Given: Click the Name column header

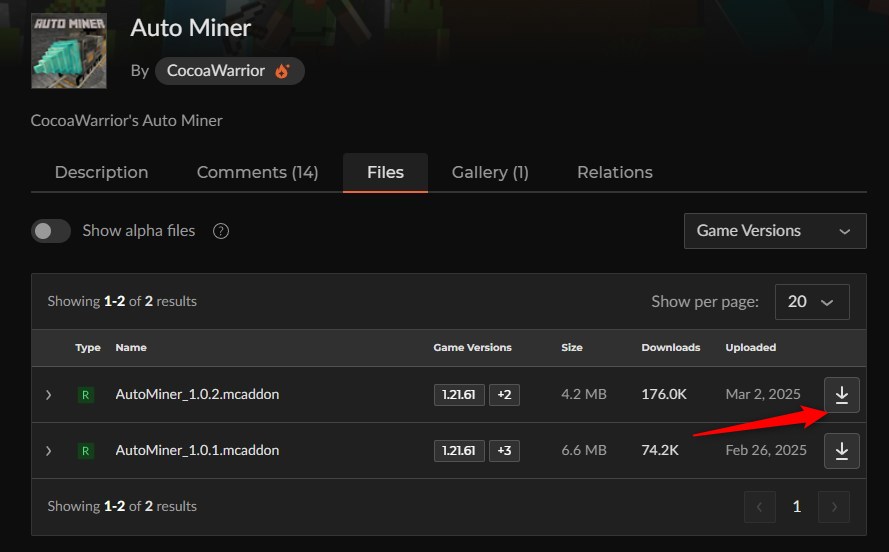Looking at the screenshot, I should [x=131, y=347].
